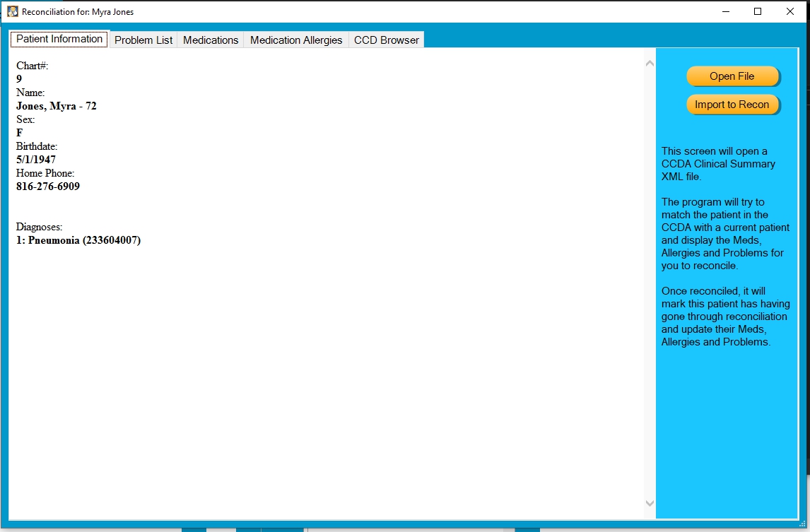Open the Medication Allergies tab

pyautogui.click(x=296, y=40)
